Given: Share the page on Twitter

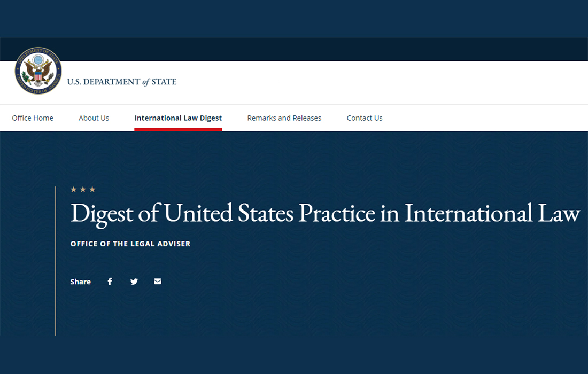Looking at the screenshot, I should pyautogui.click(x=134, y=282).
